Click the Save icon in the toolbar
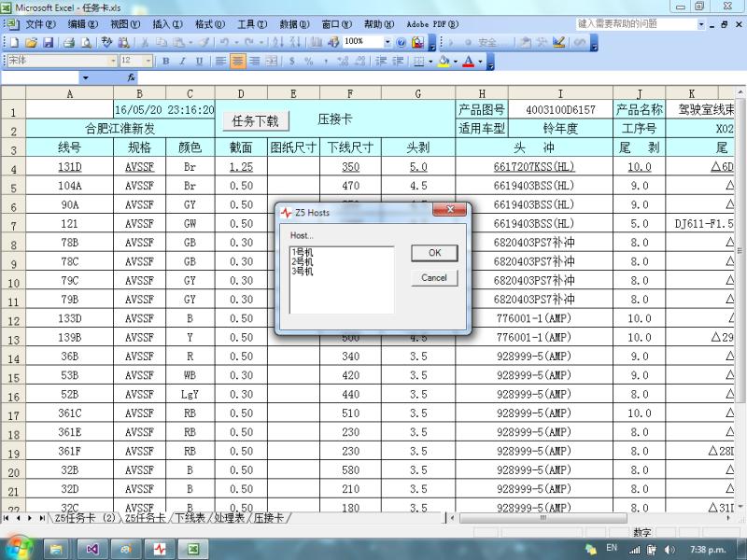This screenshot has height=560, width=747. 46,42
